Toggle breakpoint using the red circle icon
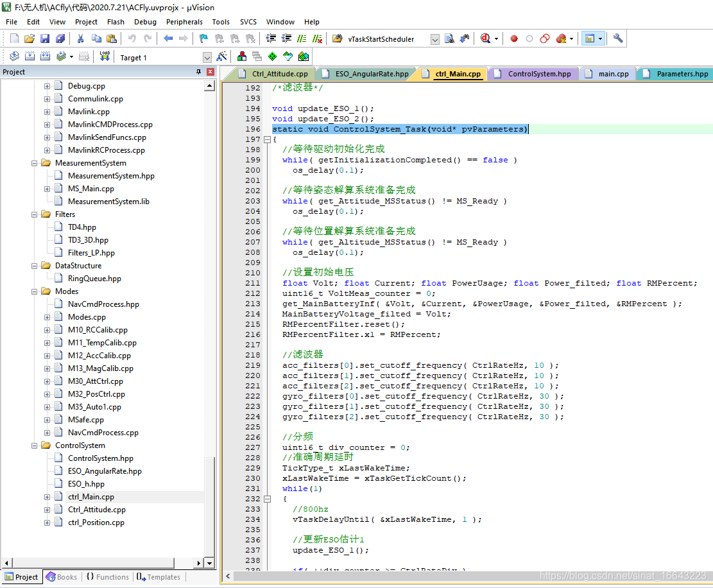 point(514,39)
